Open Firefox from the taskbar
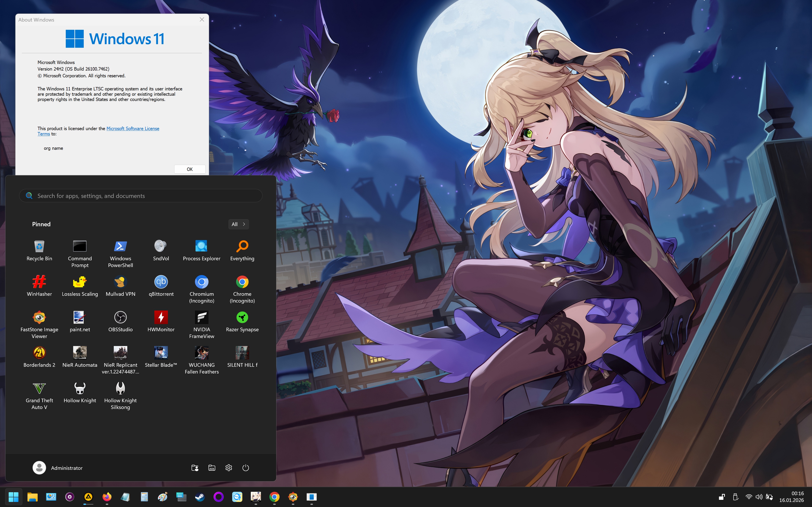The image size is (812, 507). (x=107, y=497)
